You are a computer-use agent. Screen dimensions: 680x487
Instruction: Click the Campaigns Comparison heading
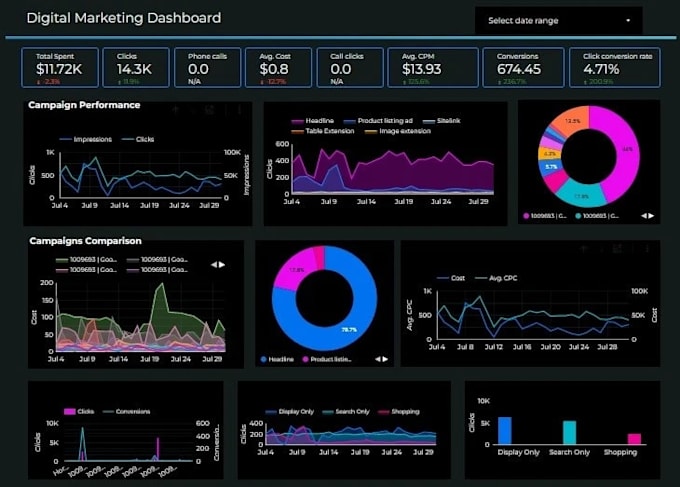pyautogui.click(x=85, y=241)
